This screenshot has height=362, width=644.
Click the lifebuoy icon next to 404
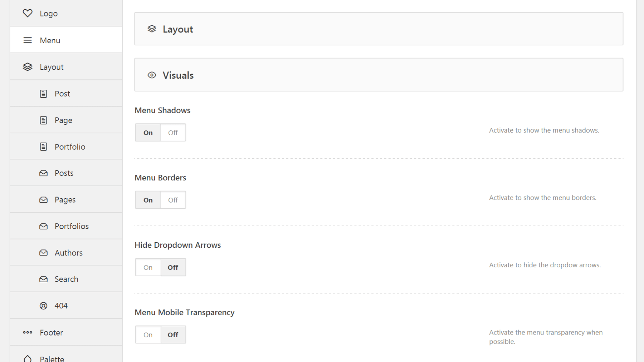pos(43,306)
